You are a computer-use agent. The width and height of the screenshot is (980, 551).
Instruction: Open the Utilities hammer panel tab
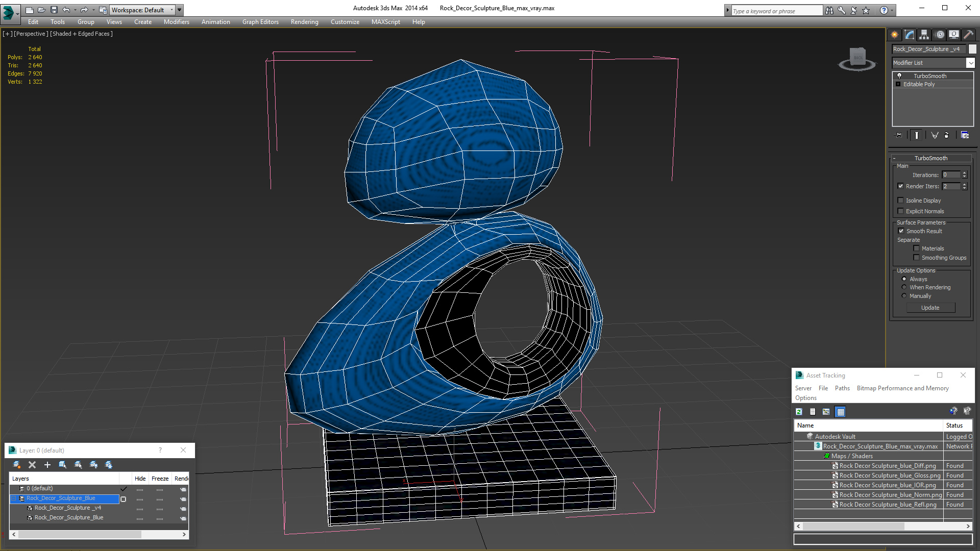968,35
